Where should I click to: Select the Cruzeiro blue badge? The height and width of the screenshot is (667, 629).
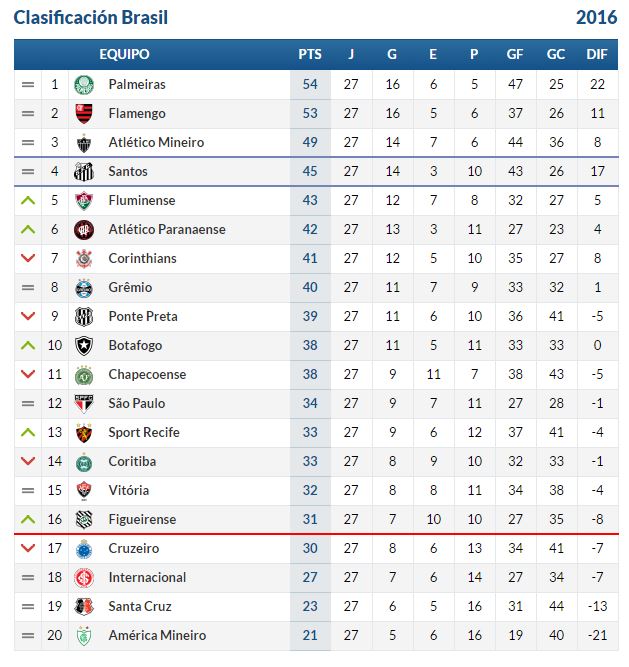click(84, 548)
